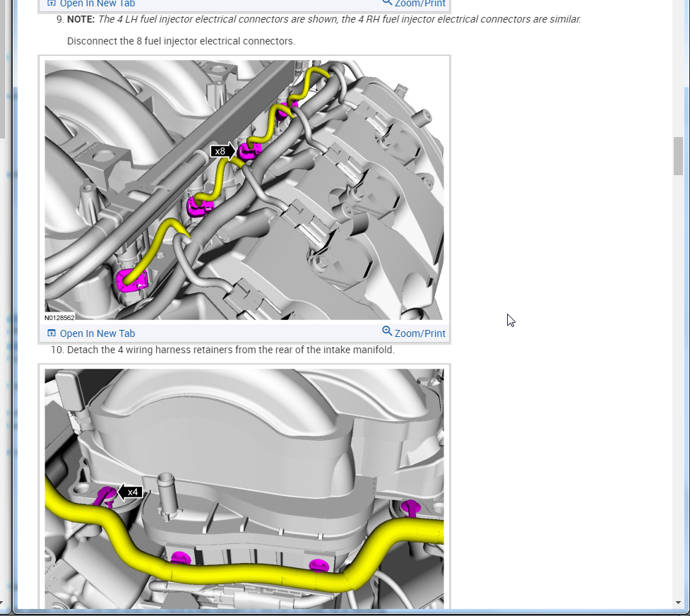Click the new-tab icon beside Open In New Tab below injector diagram
This screenshot has width=690, height=616.
[52, 333]
